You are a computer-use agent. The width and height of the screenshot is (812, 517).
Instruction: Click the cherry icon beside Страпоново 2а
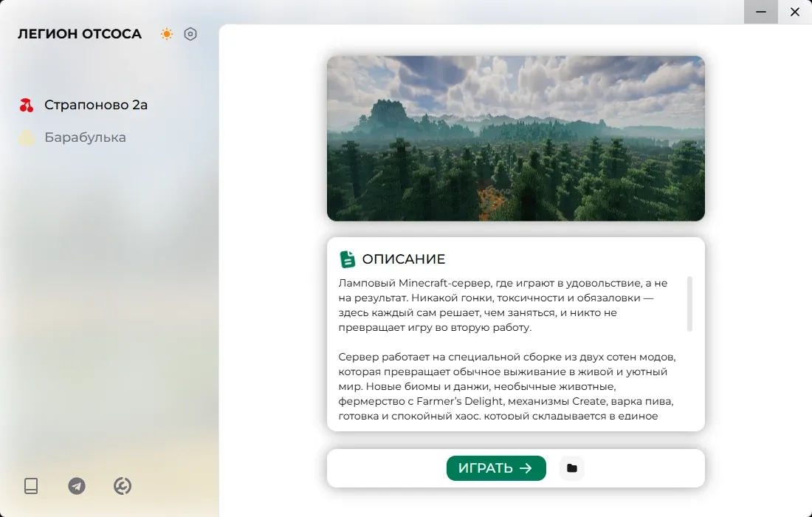pyautogui.click(x=27, y=105)
